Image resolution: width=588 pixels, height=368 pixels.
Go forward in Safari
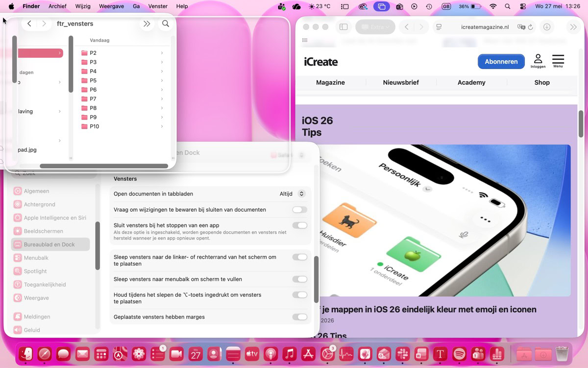(x=421, y=27)
